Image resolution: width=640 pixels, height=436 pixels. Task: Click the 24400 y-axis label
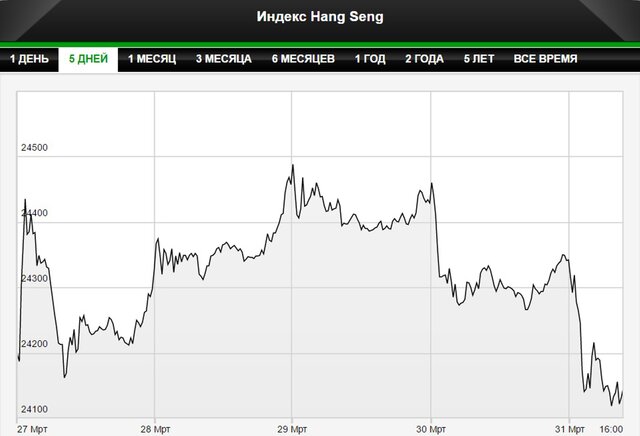click(34, 214)
